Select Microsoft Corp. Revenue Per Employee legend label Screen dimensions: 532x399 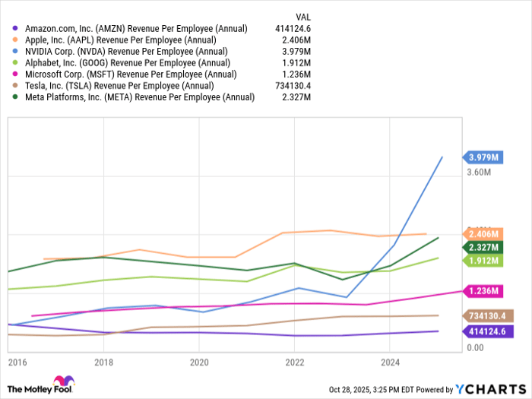click(131, 74)
